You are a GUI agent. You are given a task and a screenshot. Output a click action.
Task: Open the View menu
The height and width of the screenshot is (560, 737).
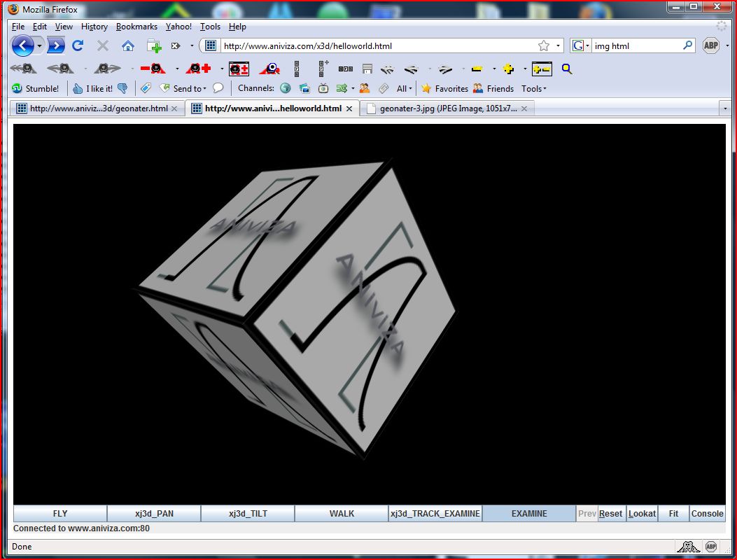coord(64,27)
